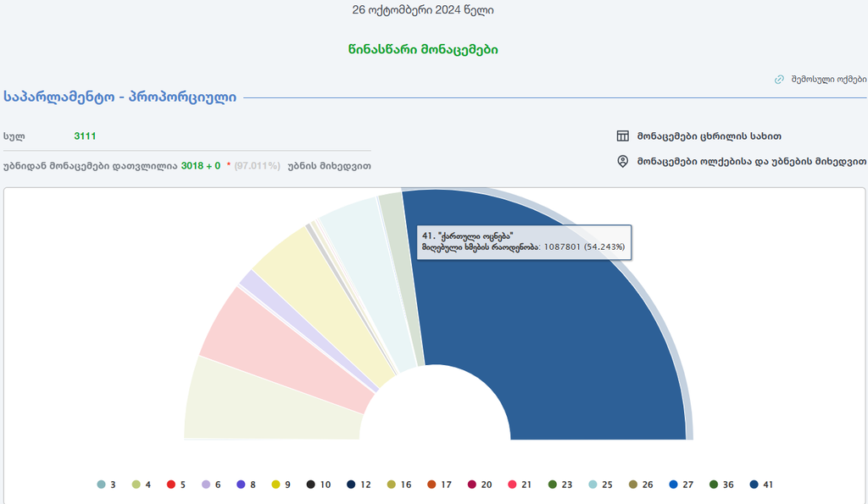Click the table icon for მონაცემები ცხრილის სახით
This screenshot has height=504, width=868.
[x=623, y=136]
